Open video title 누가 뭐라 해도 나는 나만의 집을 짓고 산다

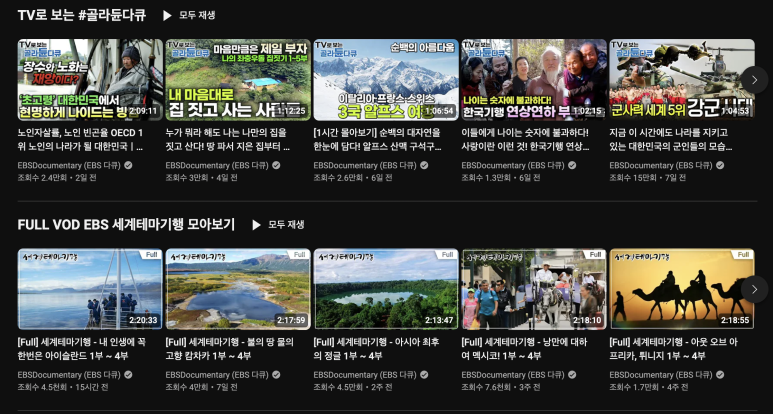(227, 140)
